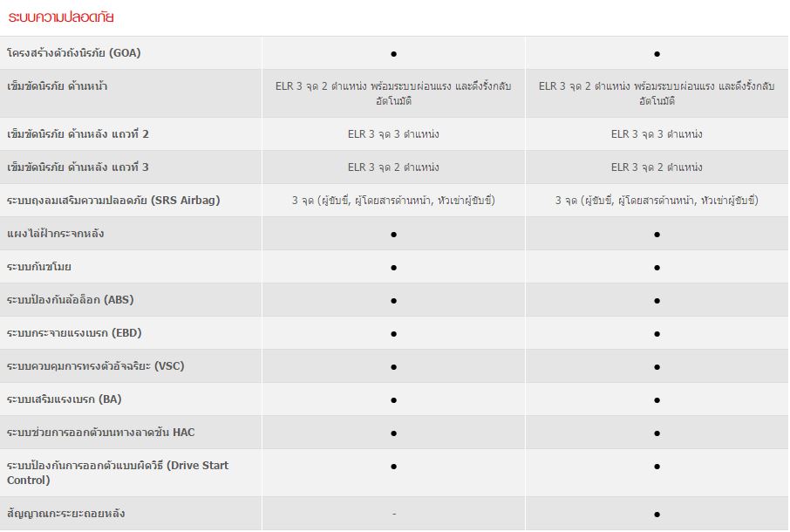Click the right bullet in the HAC row
The image size is (790, 532).
click(x=657, y=433)
